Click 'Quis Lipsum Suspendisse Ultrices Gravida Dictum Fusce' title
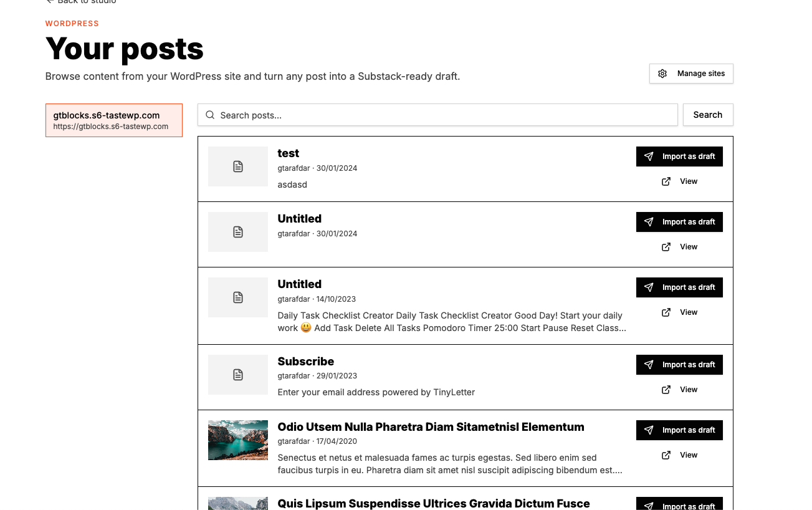The width and height of the screenshot is (812, 510). pyautogui.click(x=434, y=504)
